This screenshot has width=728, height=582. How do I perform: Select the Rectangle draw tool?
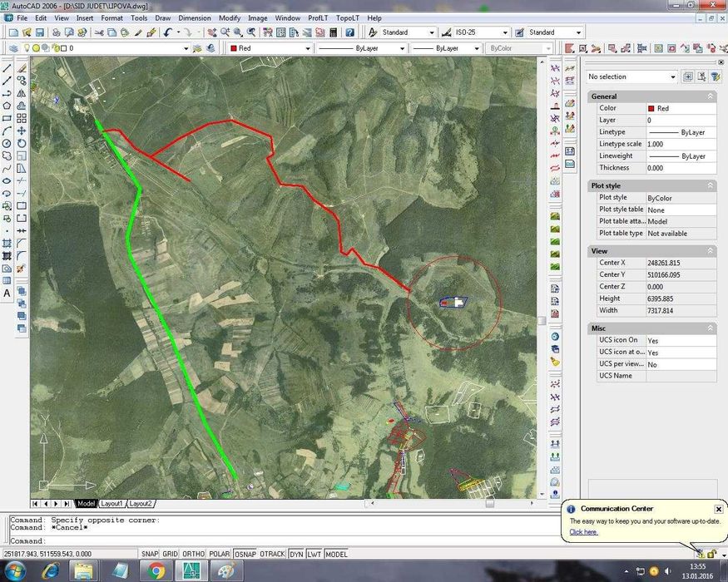[7, 118]
